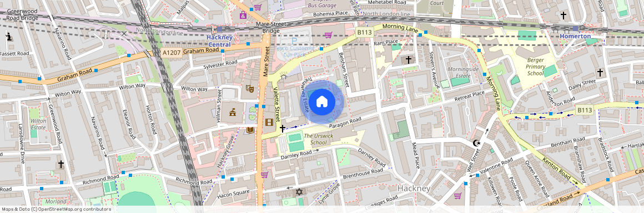644x213 pixels.
Task: Click the Greenwood Road Bridge label
Action: point(22,15)
